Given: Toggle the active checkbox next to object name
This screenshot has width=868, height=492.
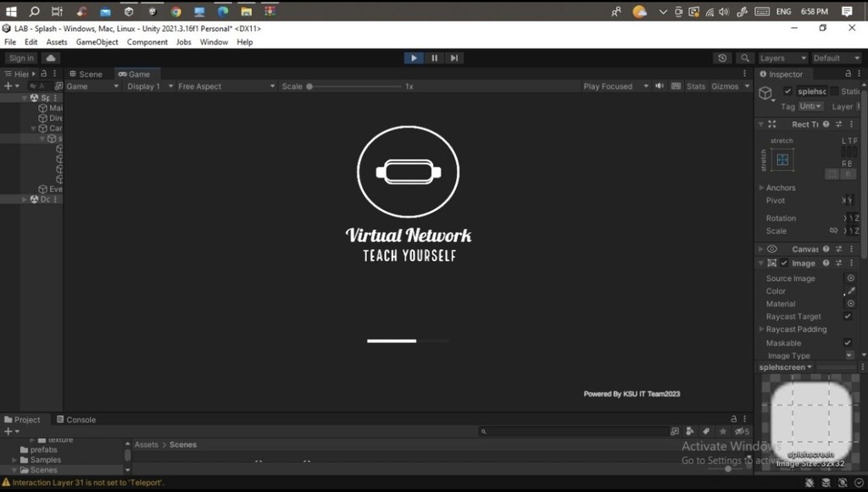Looking at the screenshot, I should (788, 91).
